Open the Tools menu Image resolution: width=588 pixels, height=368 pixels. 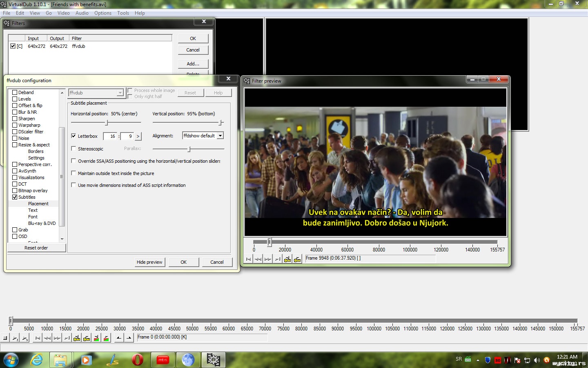123,13
